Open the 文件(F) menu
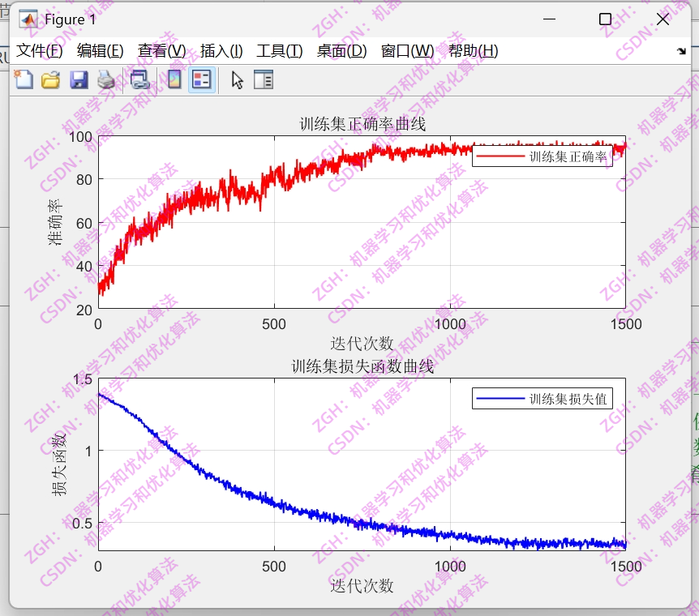The image size is (699, 616). point(39,51)
